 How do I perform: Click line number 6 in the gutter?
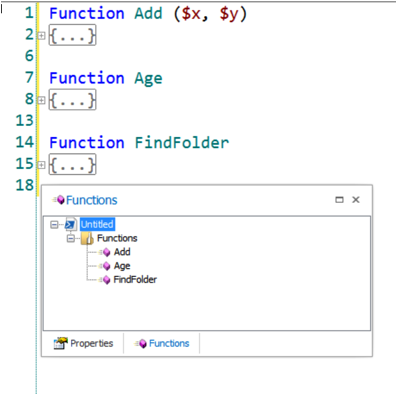pyautogui.click(x=29, y=56)
